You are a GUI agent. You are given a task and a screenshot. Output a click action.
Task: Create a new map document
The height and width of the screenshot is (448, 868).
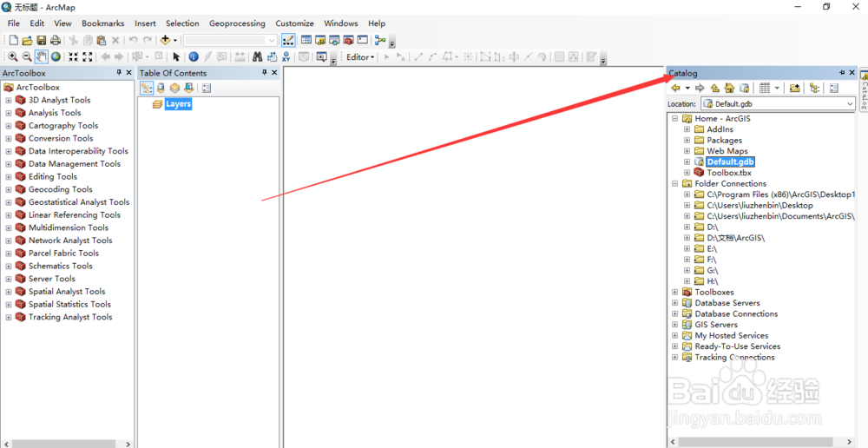(14, 40)
